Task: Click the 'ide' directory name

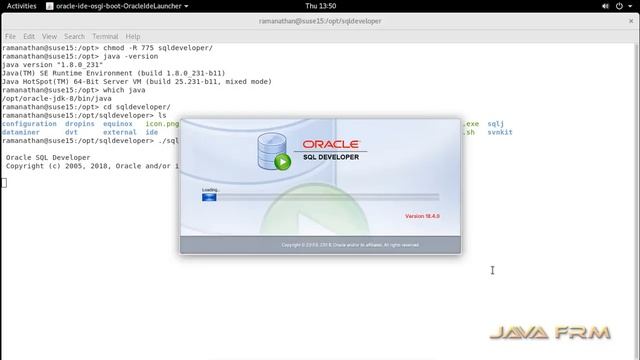Action: pyautogui.click(x=151, y=132)
